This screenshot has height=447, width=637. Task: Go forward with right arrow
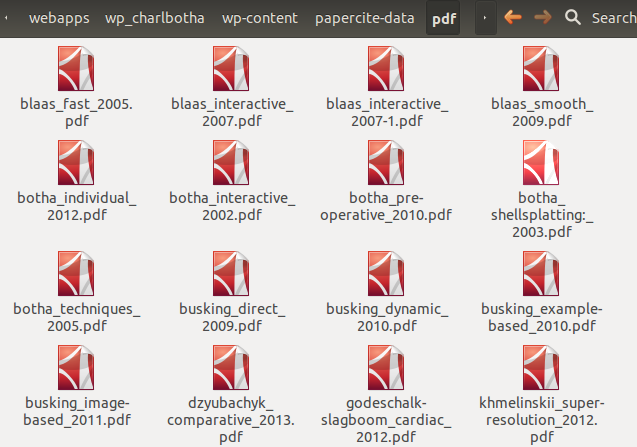coord(543,17)
